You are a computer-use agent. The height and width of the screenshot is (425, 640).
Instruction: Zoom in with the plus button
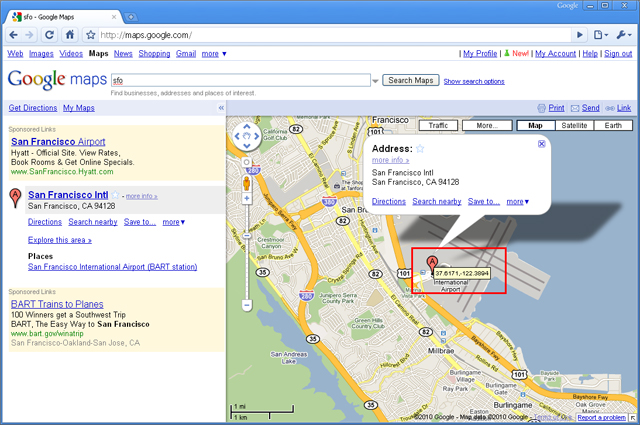(x=247, y=198)
